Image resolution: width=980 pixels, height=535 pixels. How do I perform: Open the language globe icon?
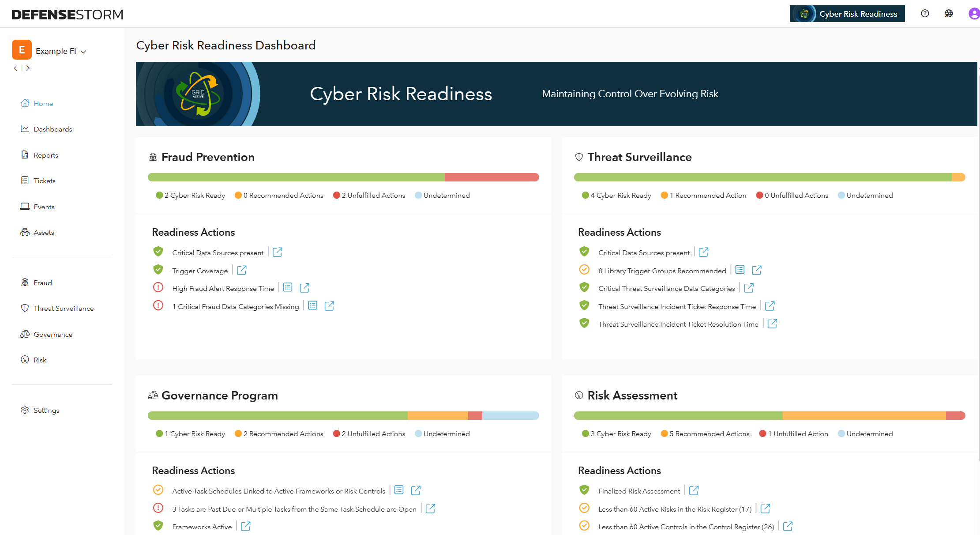pos(949,14)
